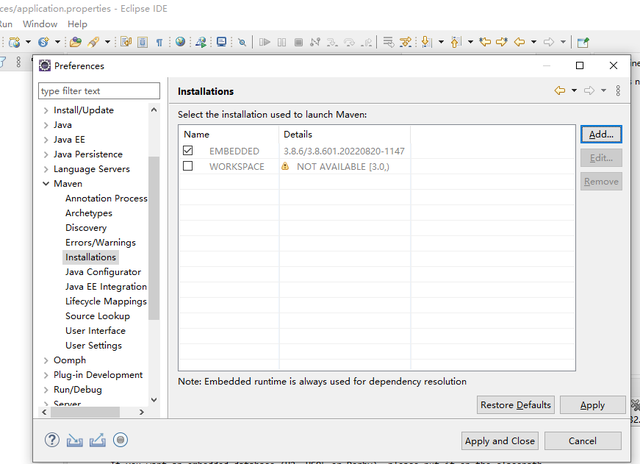Screen dimensions: 640x464
Task: Open the Window menu
Action: pos(40,24)
